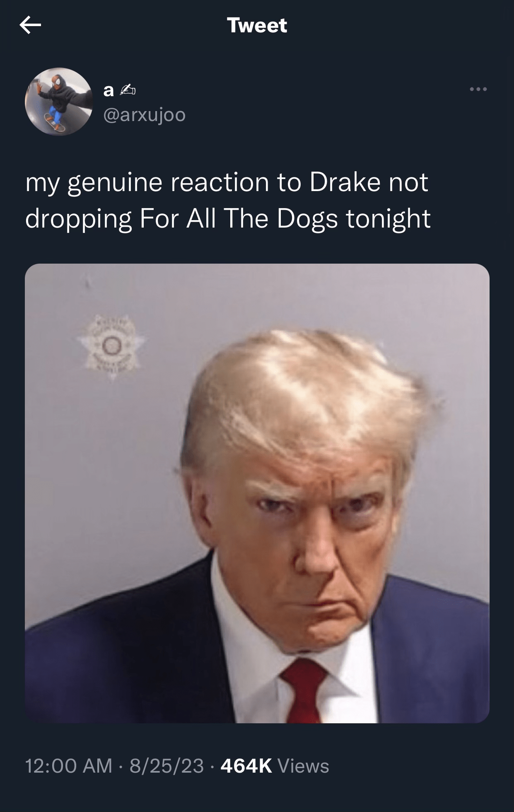Tap the back arrow icon
Image resolution: width=514 pixels, height=812 pixels.
pyautogui.click(x=30, y=26)
